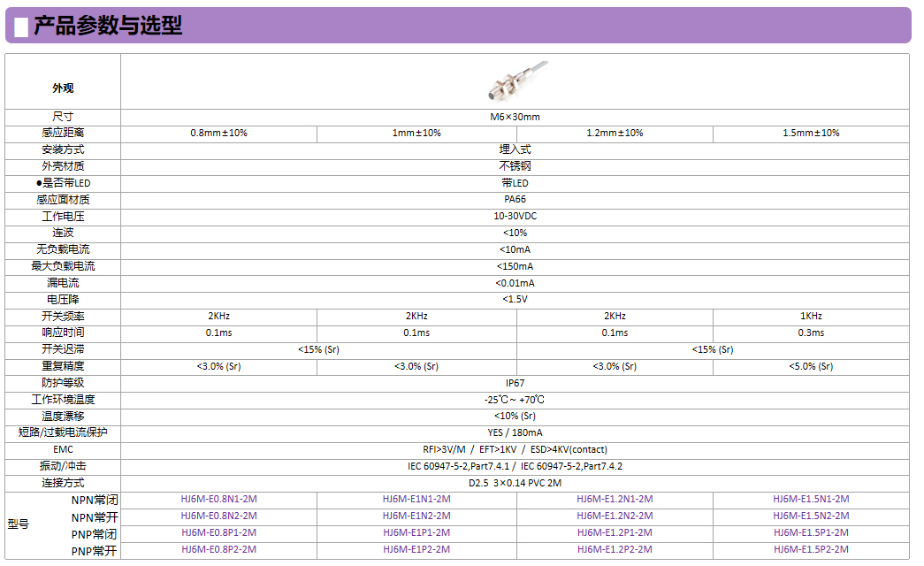Image resolution: width=924 pixels, height=566 pixels.
Task: Choose model HJ6M-E1.5N2-2M
Action: [x=811, y=516]
